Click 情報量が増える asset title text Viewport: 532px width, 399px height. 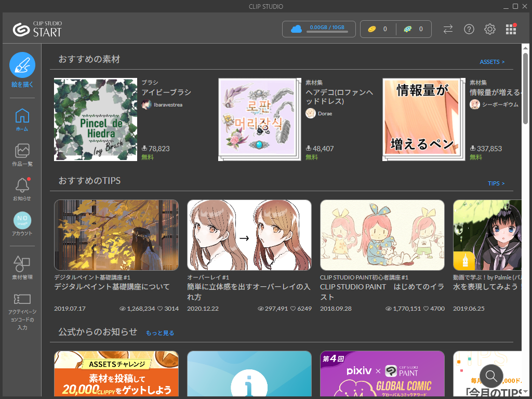(495, 92)
